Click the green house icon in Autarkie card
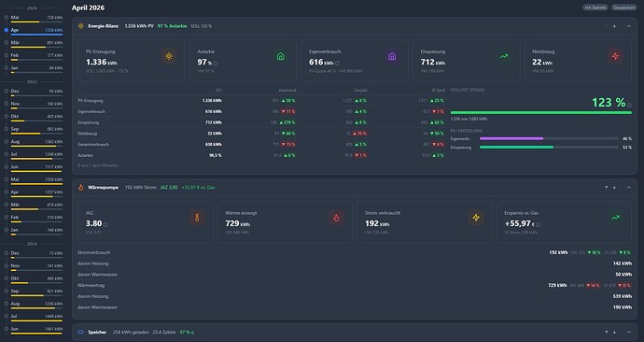Image resolution: width=644 pixels, height=342 pixels. pos(281,56)
